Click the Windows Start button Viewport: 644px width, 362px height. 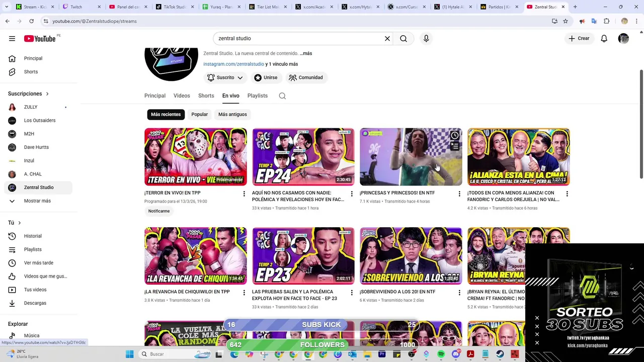pos(130,354)
